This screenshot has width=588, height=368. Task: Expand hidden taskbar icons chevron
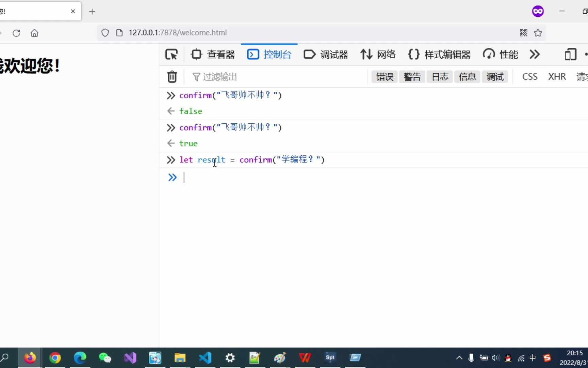pos(459,358)
